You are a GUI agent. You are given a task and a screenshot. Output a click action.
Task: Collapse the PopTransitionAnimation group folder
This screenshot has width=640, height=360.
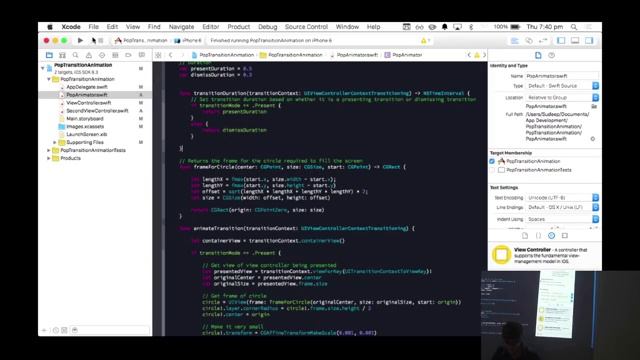(x=49, y=79)
